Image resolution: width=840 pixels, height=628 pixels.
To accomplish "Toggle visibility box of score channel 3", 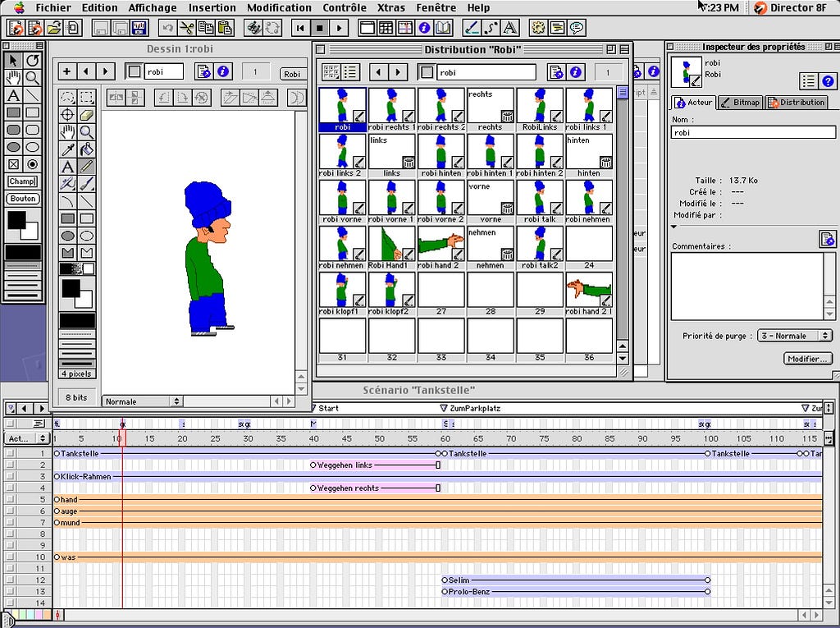I will pos(10,476).
